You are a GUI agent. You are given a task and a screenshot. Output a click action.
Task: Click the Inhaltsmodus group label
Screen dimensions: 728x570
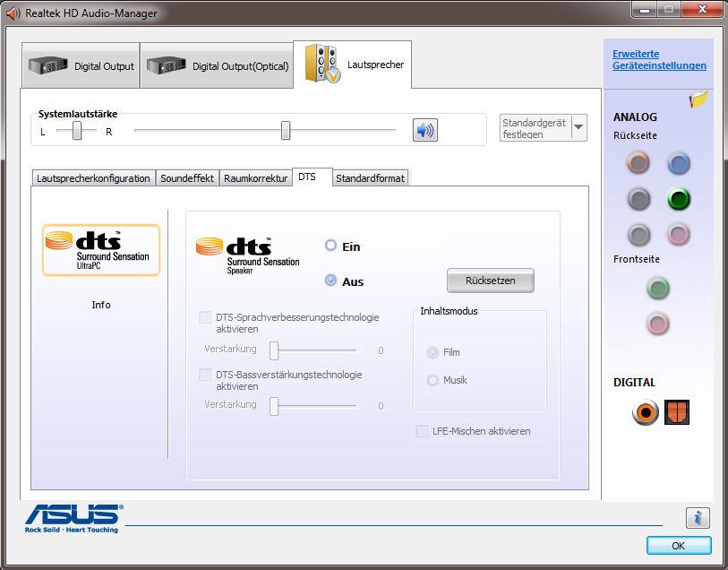(449, 311)
